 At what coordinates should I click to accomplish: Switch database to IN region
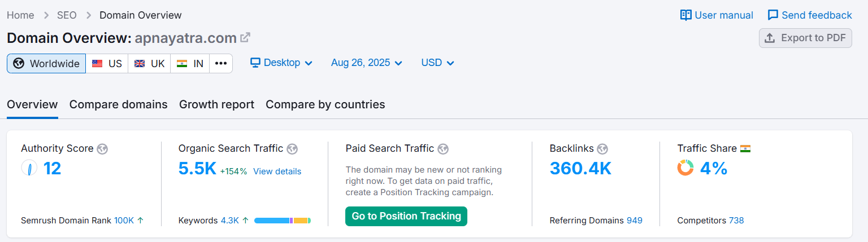[190, 64]
